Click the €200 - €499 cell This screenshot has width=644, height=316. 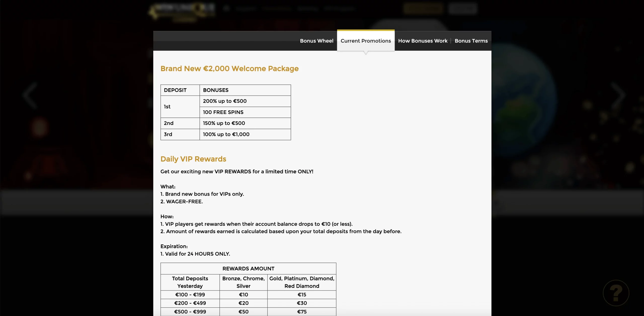[x=190, y=303]
